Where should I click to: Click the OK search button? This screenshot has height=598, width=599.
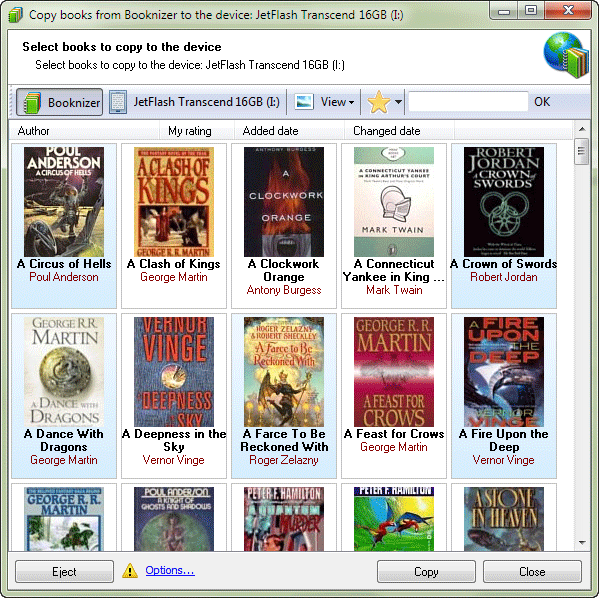(x=542, y=102)
